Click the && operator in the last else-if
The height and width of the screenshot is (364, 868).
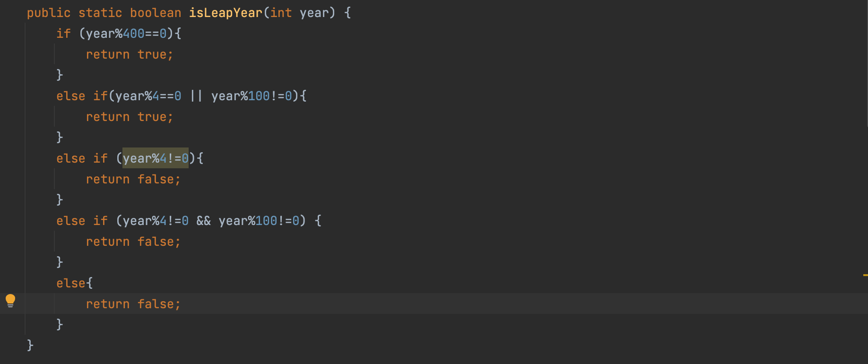pyautogui.click(x=203, y=221)
